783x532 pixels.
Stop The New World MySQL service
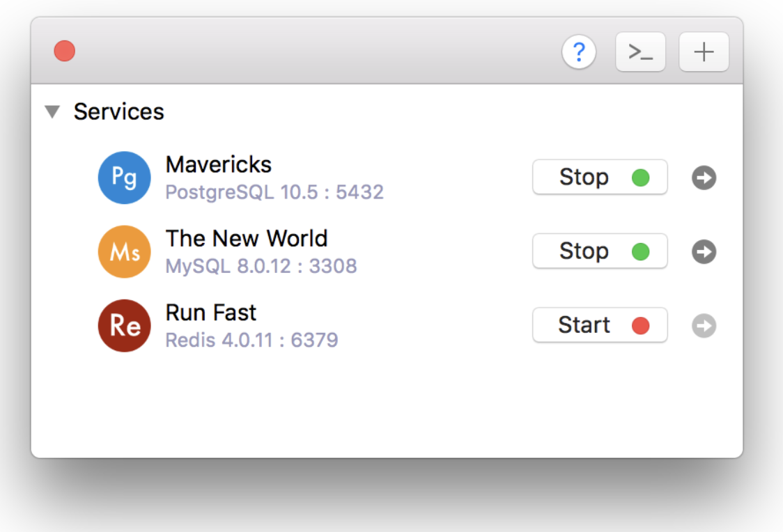[600, 251]
